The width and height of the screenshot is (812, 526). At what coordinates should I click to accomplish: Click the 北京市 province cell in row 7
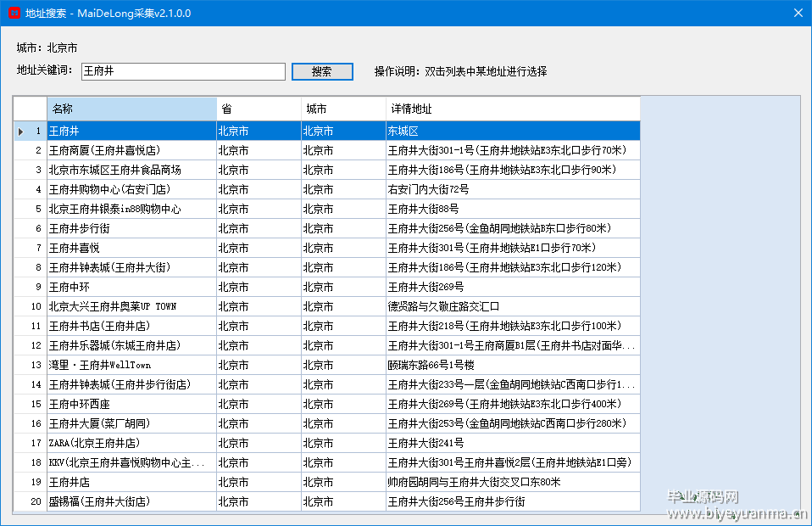[259, 249]
